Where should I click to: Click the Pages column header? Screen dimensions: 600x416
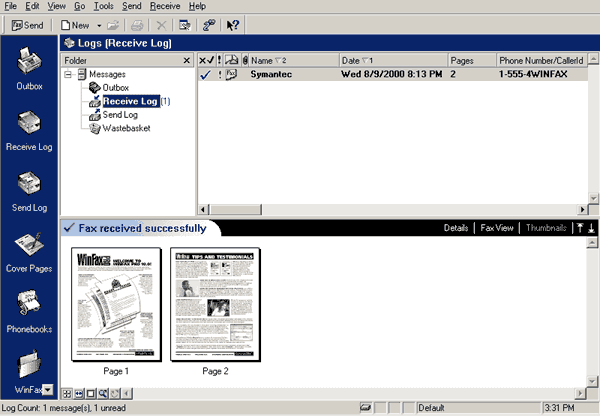pos(472,60)
